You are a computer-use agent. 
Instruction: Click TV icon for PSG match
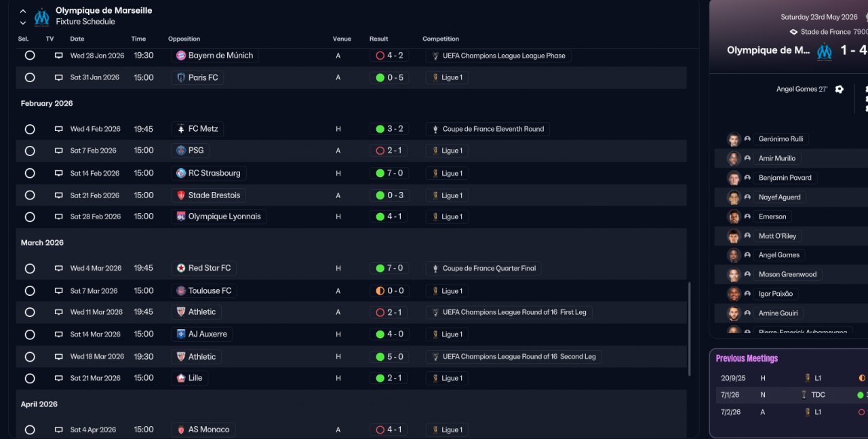click(x=59, y=151)
